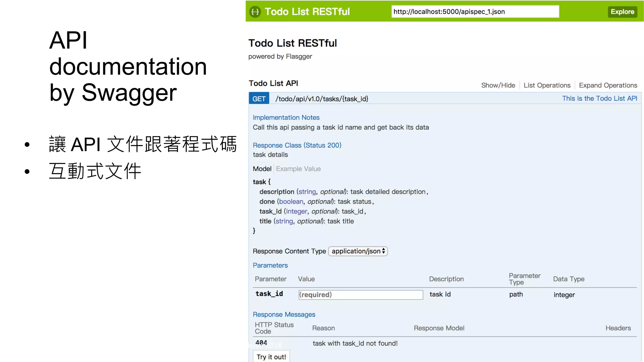The image size is (644, 362).
Task: Click the 'HTTP Status Code' column header
Action: pos(274,328)
